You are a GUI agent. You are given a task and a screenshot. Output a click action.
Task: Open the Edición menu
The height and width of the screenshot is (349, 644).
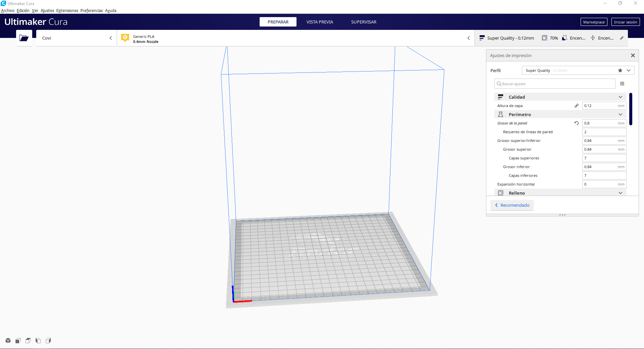(x=23, y=11)
